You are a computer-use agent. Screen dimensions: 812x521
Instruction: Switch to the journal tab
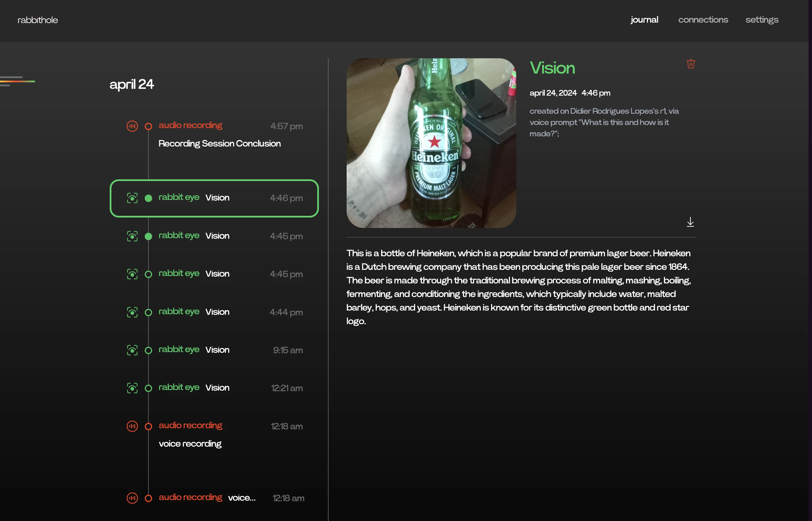point(644,20)
